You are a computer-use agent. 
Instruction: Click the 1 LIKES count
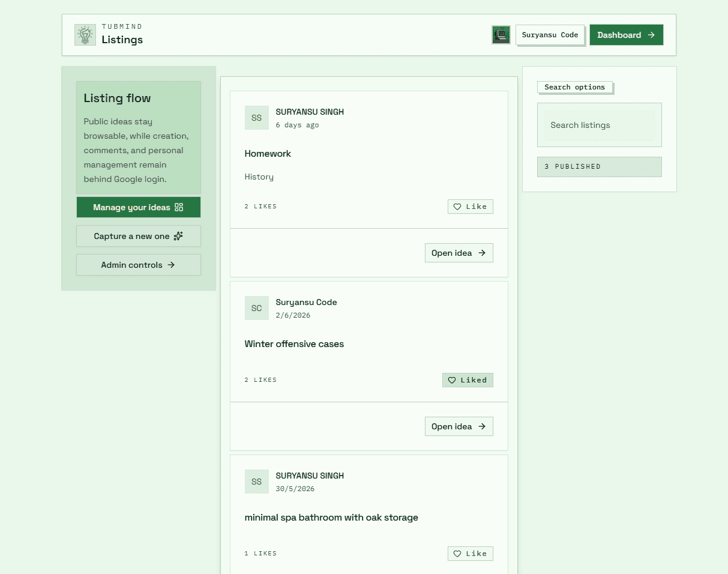[x=260, y=554]
